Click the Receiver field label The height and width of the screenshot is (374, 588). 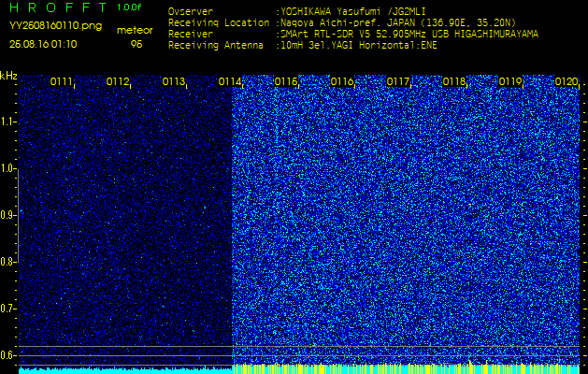click(191, 35)
